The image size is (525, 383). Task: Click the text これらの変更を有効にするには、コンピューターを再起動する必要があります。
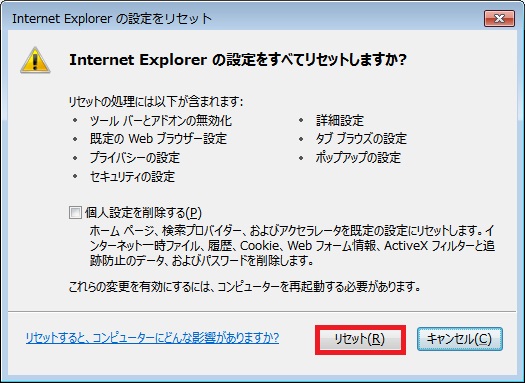(x=245, y=287)
